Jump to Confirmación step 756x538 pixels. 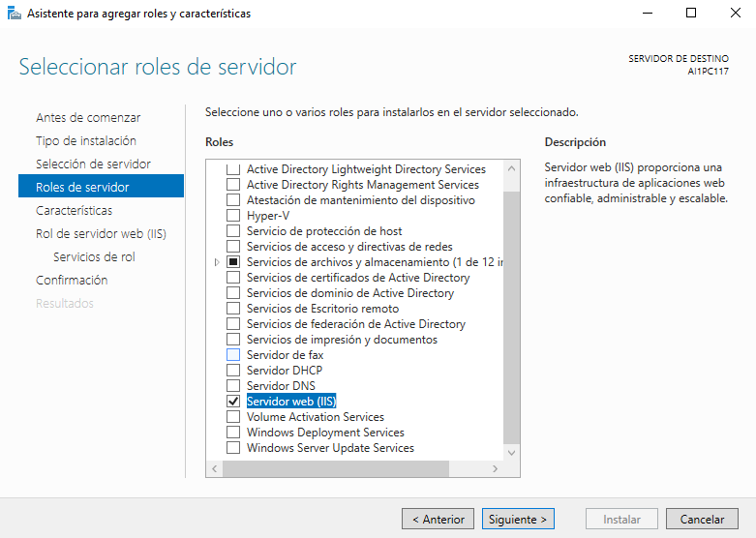click(x=72, y=280)
